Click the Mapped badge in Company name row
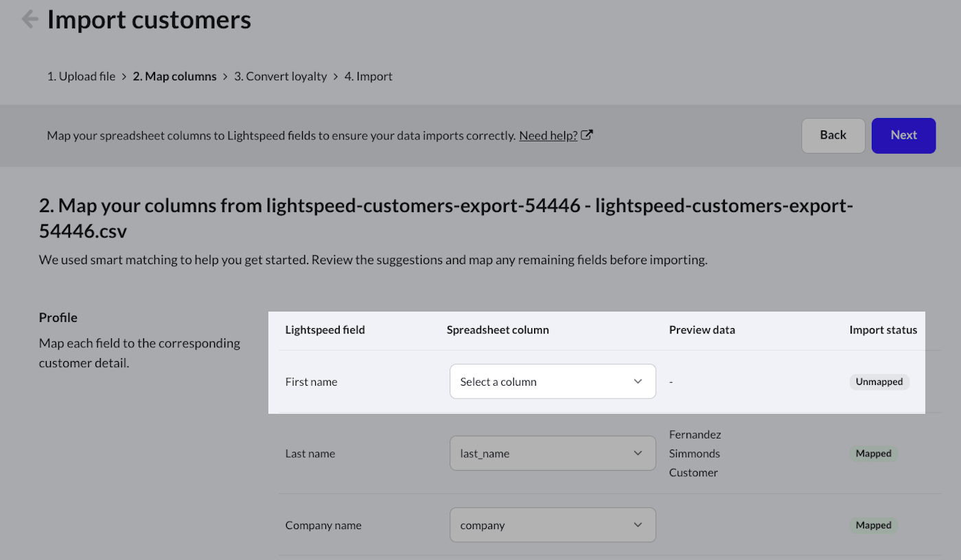The width and height of the screenshot is (961, 560). point(873,525)
